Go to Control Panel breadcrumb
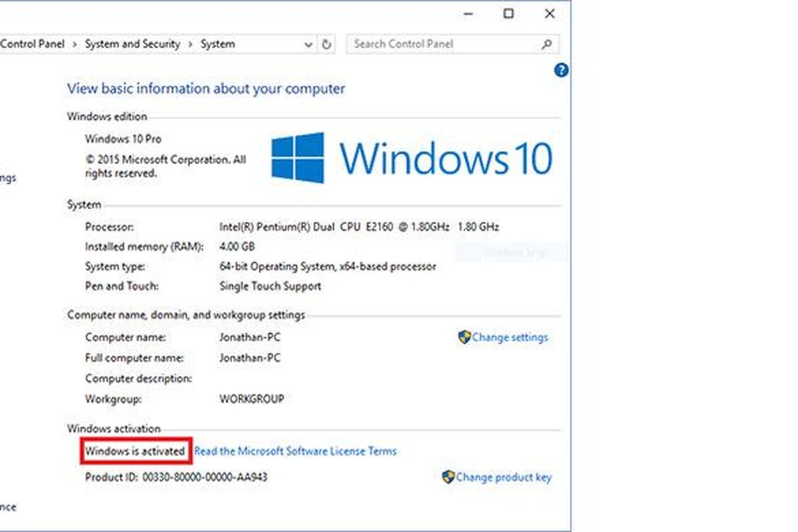The width and height of the screenshot is (798, 532). pyautogui.click(x=33, y=44)
